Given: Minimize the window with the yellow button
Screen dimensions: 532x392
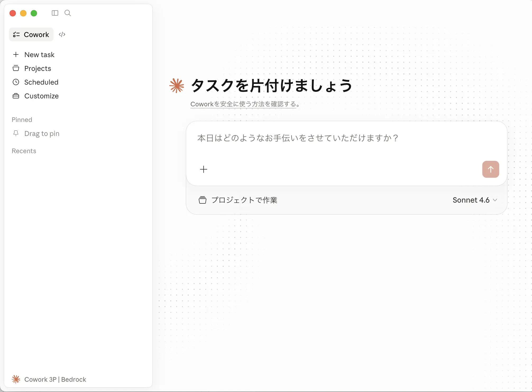Looking at the screenshot, I should click(x=23, y=13).
